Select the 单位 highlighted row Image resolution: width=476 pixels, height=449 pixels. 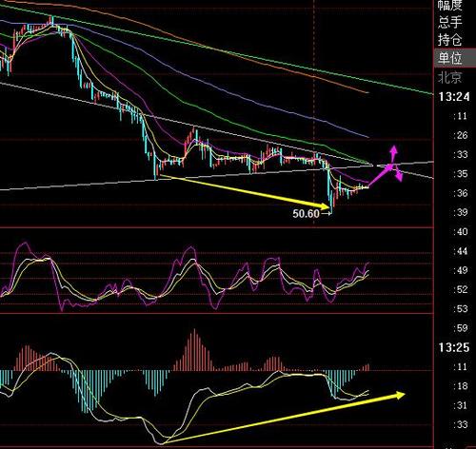pyautogui.click(x=455, y=58)
